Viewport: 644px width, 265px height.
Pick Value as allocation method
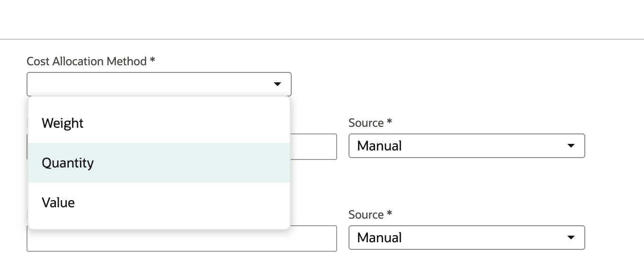[159, 203]
